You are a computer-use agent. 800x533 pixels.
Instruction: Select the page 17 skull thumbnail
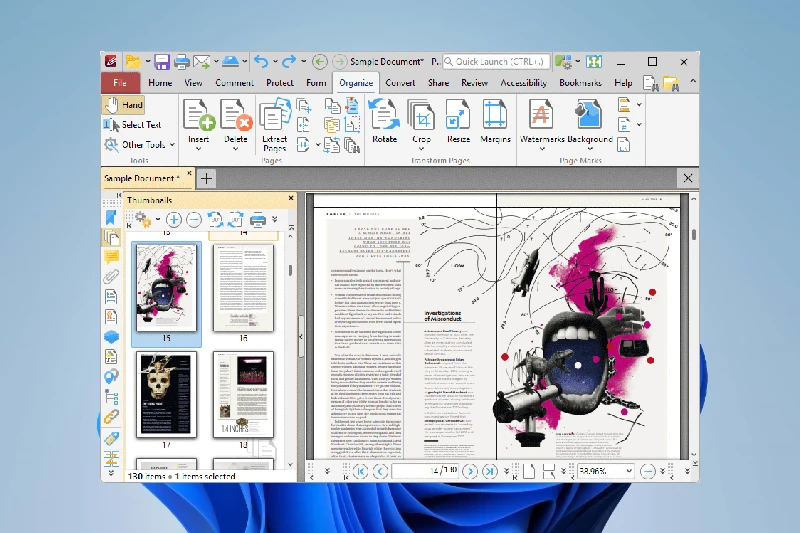point(166,394)
